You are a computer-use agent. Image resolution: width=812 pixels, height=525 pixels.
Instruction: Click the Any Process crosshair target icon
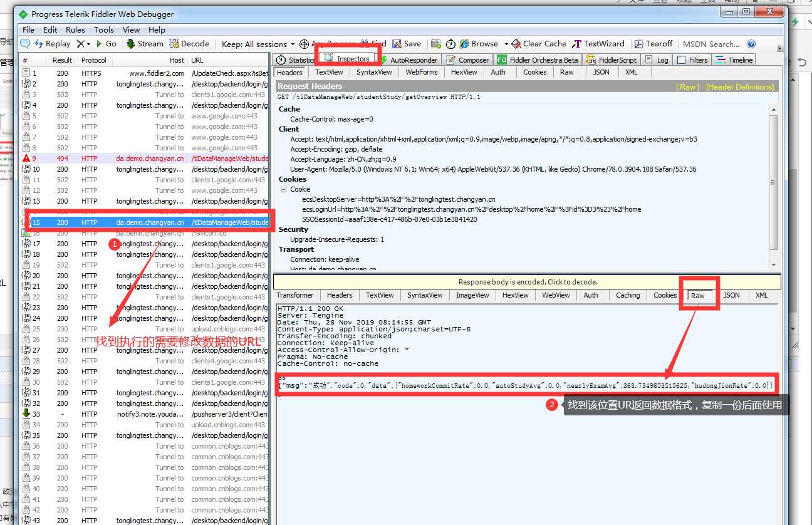pos(304,44)
